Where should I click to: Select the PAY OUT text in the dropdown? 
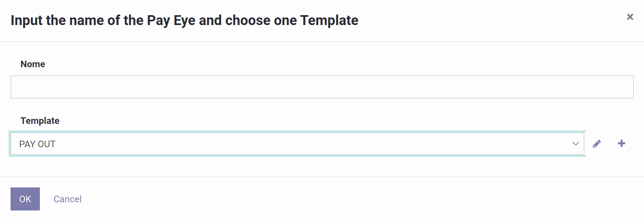[x=37, y=144]
